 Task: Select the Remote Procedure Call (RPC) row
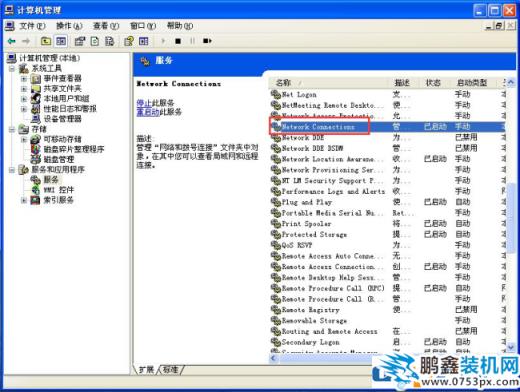[x=388, y=288]
